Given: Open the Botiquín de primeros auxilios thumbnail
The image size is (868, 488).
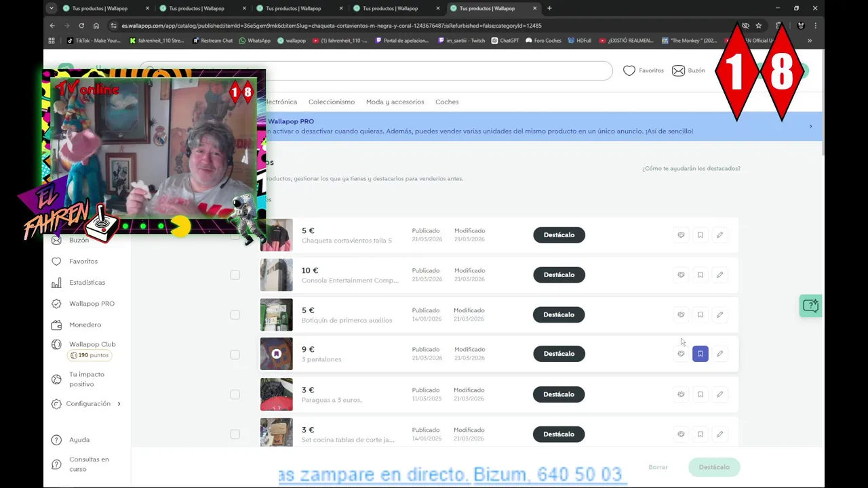Looking at the screenshot, I should pyautogui.click(x=277, y=314).
